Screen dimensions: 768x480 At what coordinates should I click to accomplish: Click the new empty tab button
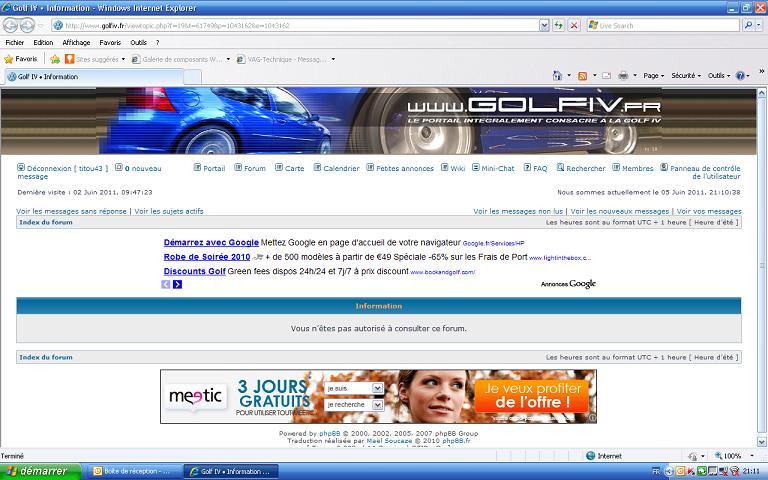[192, 77]
